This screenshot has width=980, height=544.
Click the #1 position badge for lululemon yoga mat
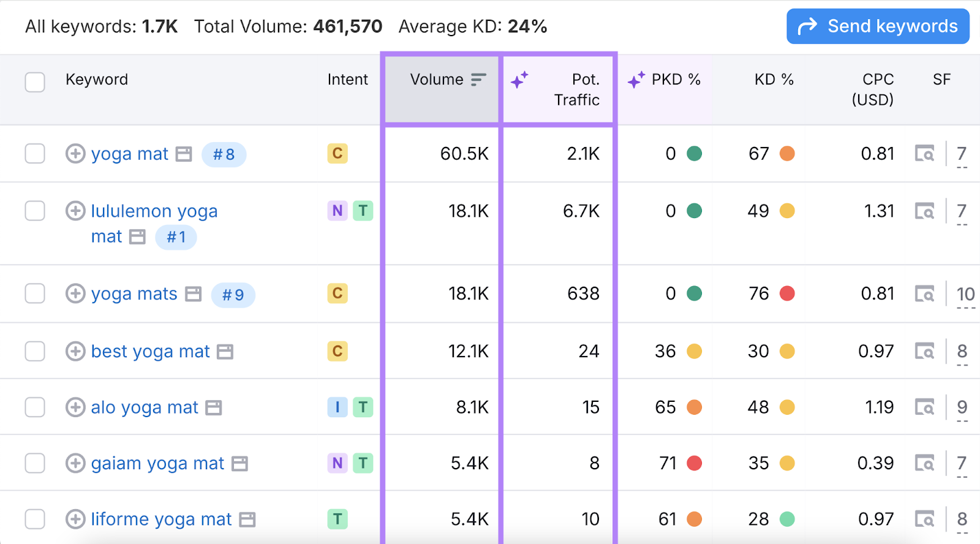tap(176, 237)
